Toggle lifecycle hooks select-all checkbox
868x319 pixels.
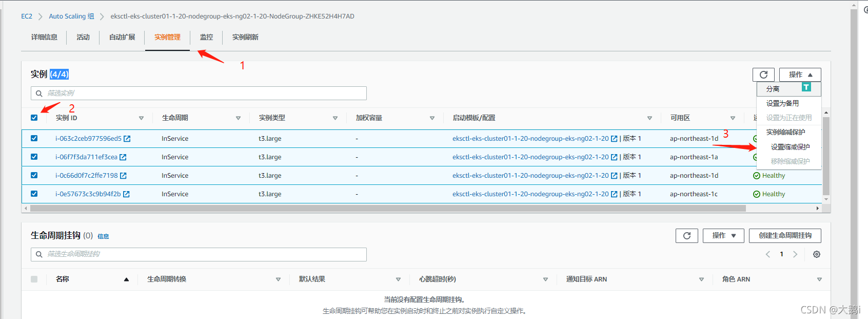pos(34,279)
